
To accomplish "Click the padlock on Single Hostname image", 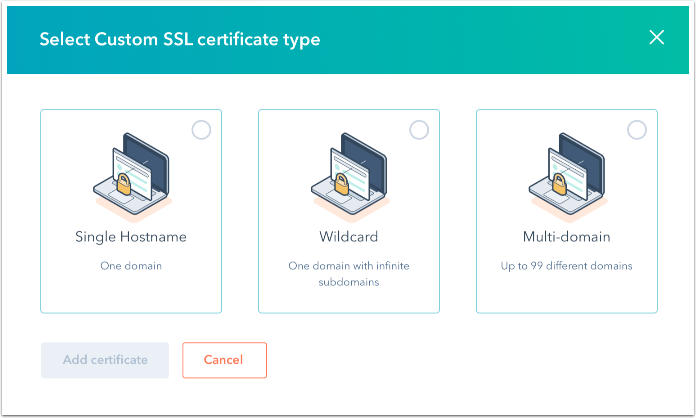I will tap(126, 185).
